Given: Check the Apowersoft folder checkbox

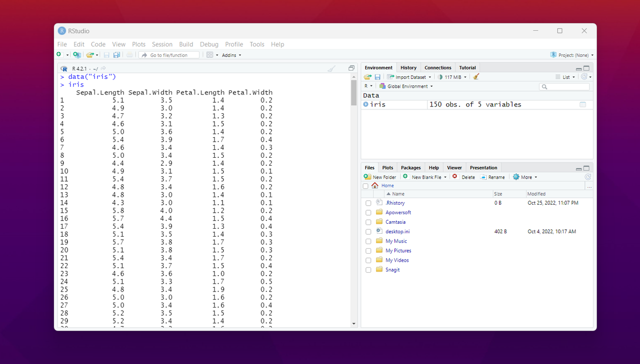Looking at the screenshot, I should [x=368, y=213].
